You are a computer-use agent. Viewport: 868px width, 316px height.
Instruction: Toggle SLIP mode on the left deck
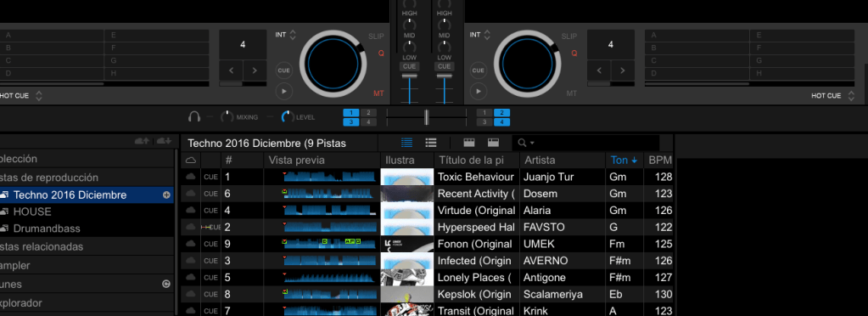pyautogui.click(x=376, y=37)
